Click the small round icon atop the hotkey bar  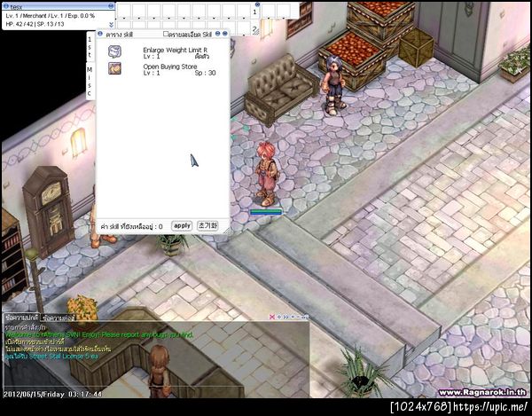(257, 4)
